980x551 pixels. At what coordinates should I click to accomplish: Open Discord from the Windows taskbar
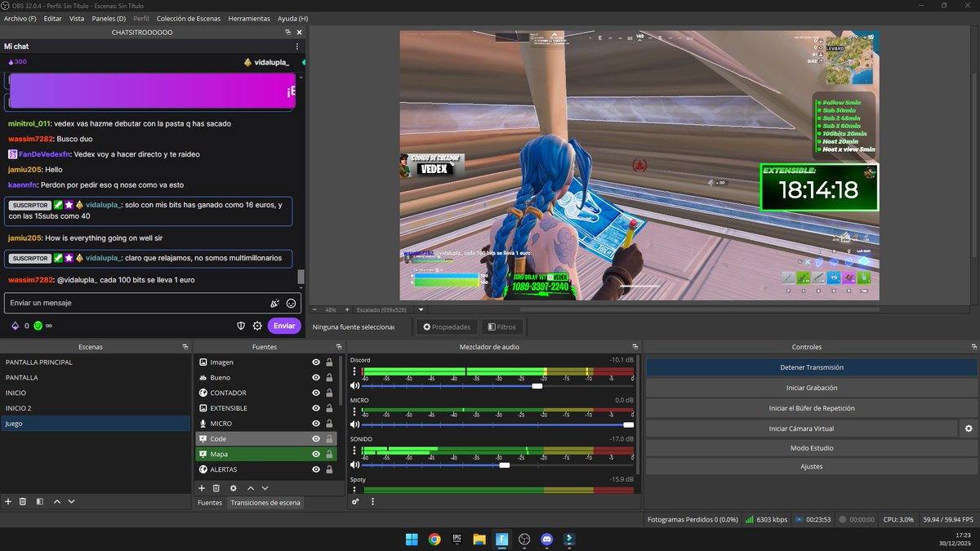coord(547,539)
